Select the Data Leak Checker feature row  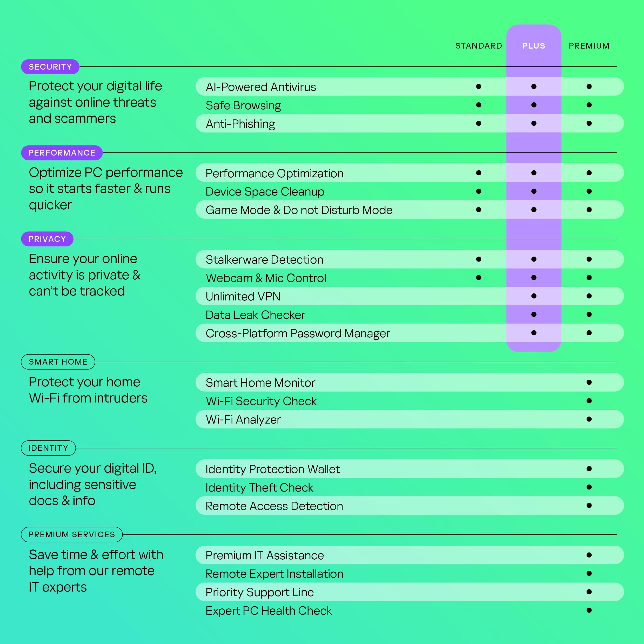point(255,315)
